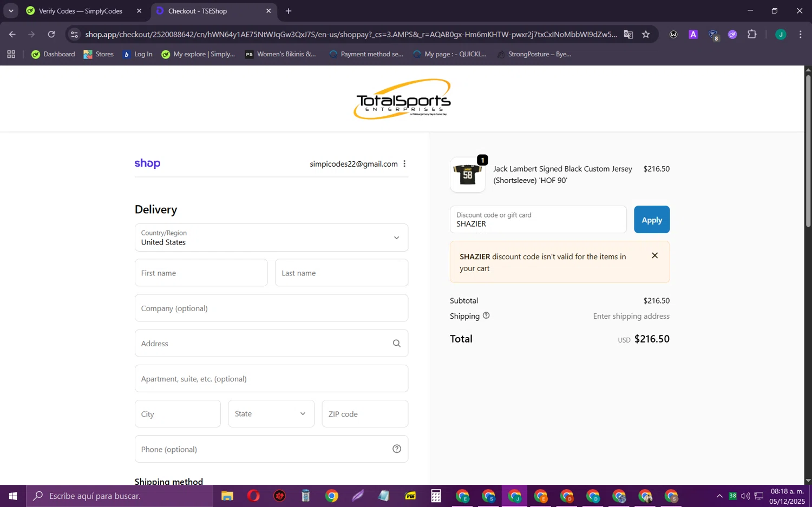Click the ZIP code field
812x507 pixels.
pyautogui.click(x=365, y=414)
